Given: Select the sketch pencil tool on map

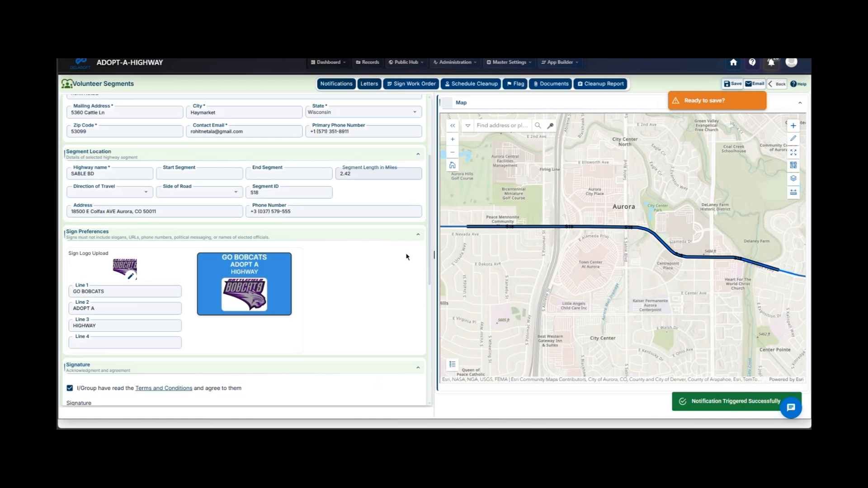Looking at the screenshot, I should 793,138.
